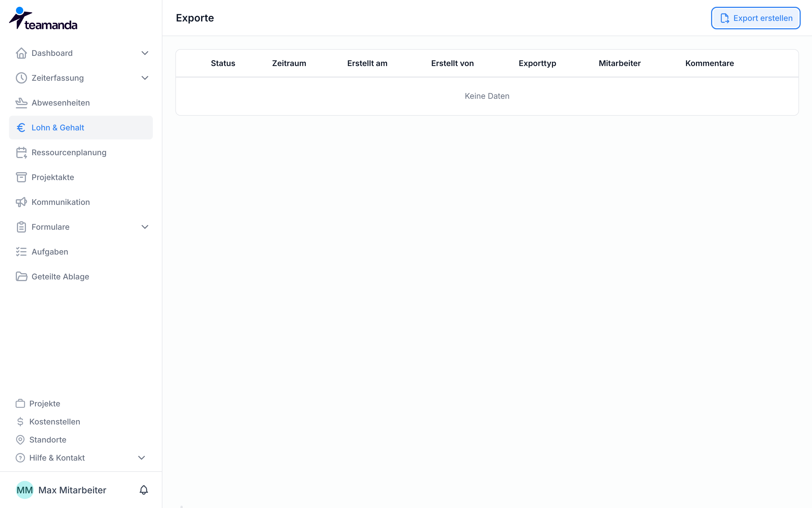Click the Erstellt am column header
812x508 pixels.
(367, 63)
